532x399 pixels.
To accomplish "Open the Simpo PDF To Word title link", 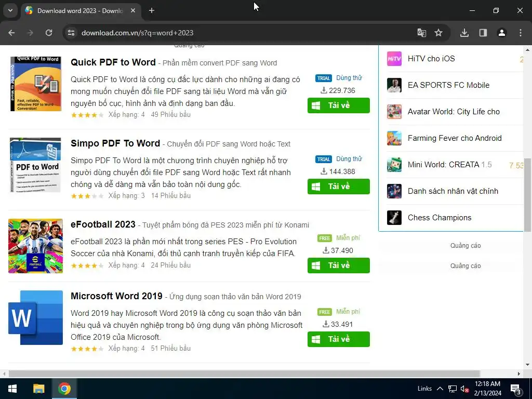I will click(x=115, y=143).
